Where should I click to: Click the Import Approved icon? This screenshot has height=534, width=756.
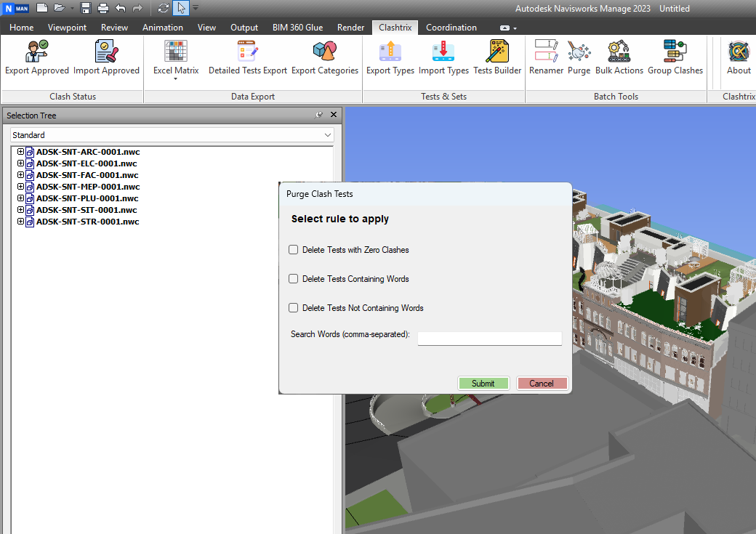(x=106, y=51)
